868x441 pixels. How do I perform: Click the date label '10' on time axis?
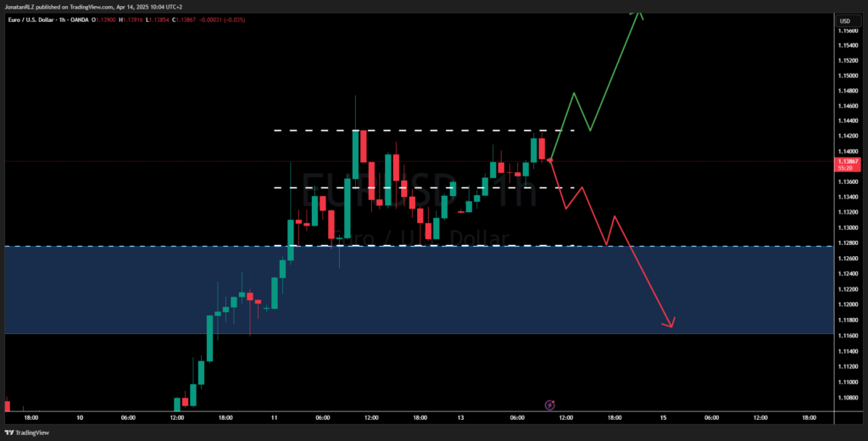tap(80, 418)
